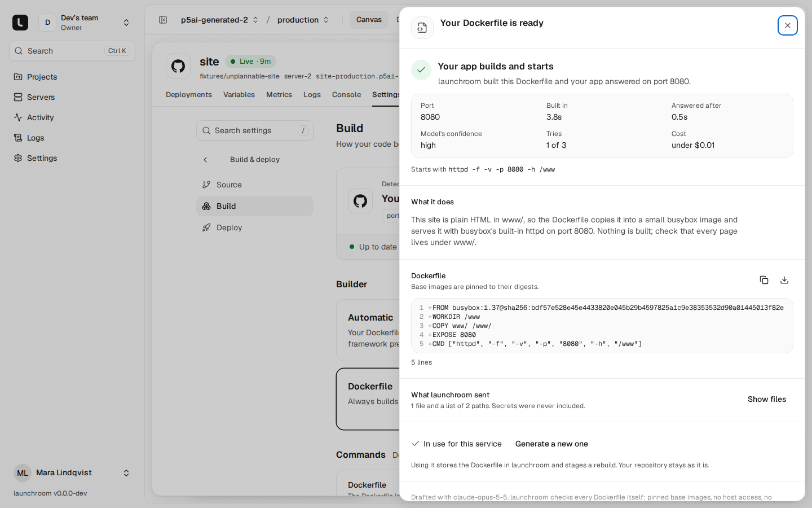Open Mara Lindqvist user menu
This screenshot has height=508, width=812.
tap(72, 473)
